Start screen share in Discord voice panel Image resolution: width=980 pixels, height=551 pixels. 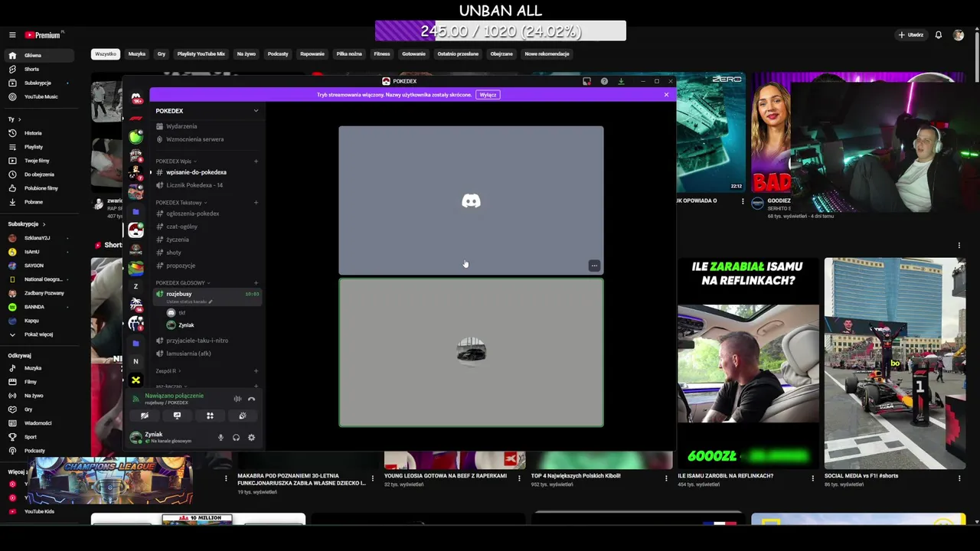tap(177, 416)
